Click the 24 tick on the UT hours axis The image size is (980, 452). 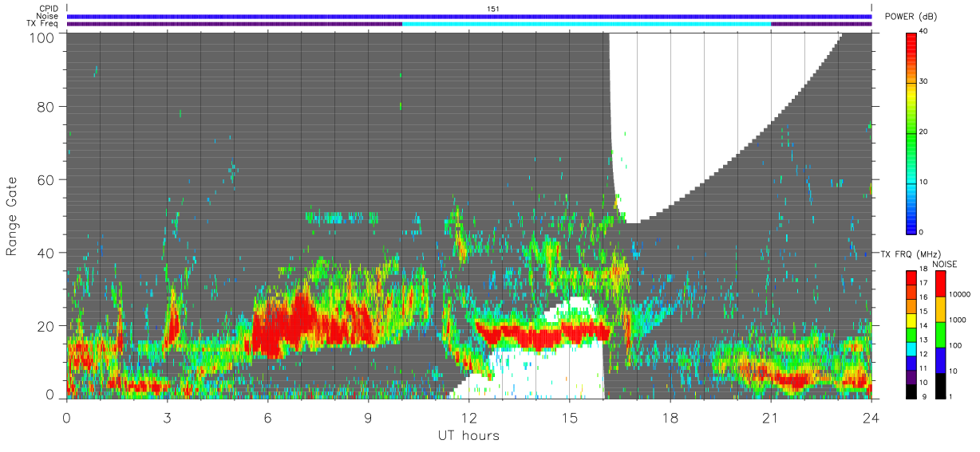pos(871,417)
